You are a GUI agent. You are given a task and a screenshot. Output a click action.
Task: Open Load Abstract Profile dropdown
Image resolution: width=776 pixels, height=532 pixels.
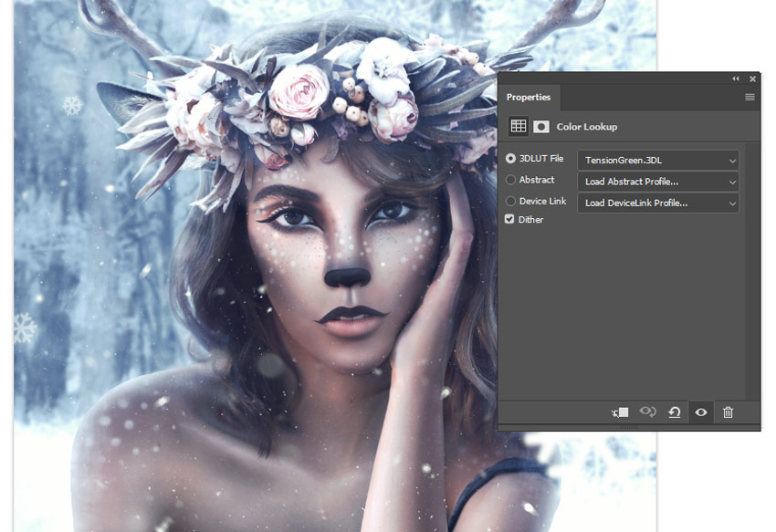point(658,182)
